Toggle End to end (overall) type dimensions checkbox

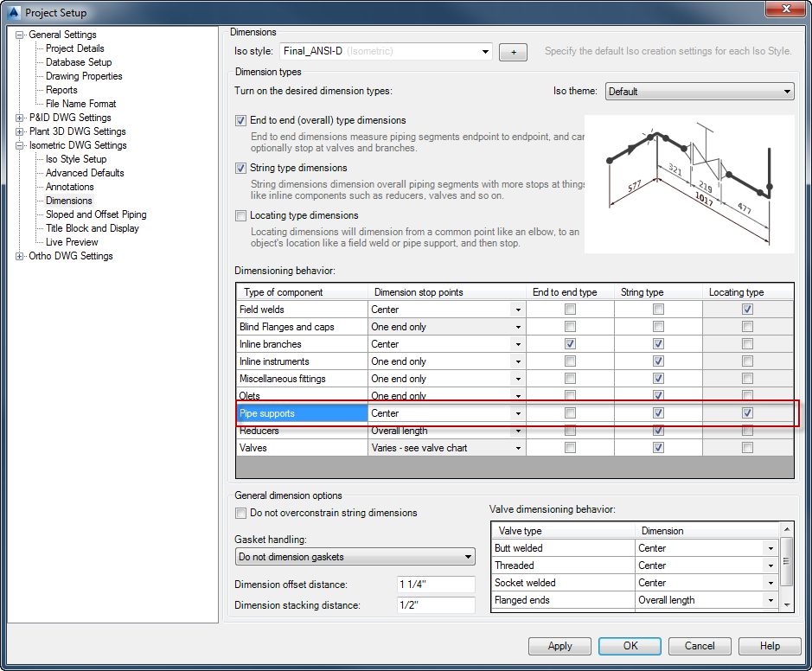[240, 121]
